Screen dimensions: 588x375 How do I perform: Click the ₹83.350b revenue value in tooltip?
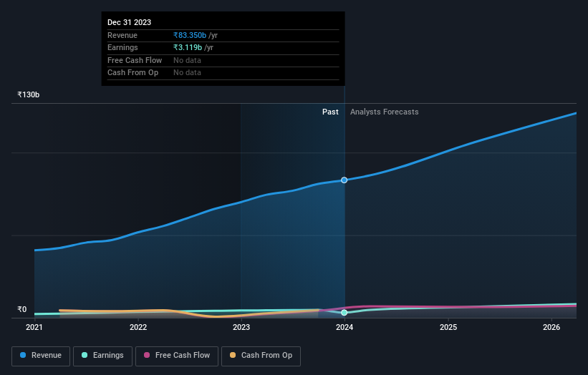pyautogui.click(x=190, y=35)
